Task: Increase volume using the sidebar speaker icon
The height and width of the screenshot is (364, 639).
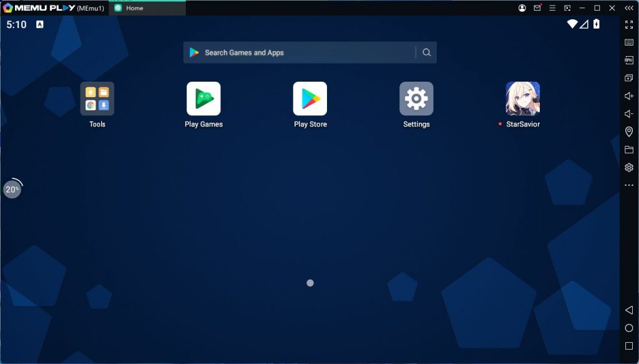Action: pos(629,96)
